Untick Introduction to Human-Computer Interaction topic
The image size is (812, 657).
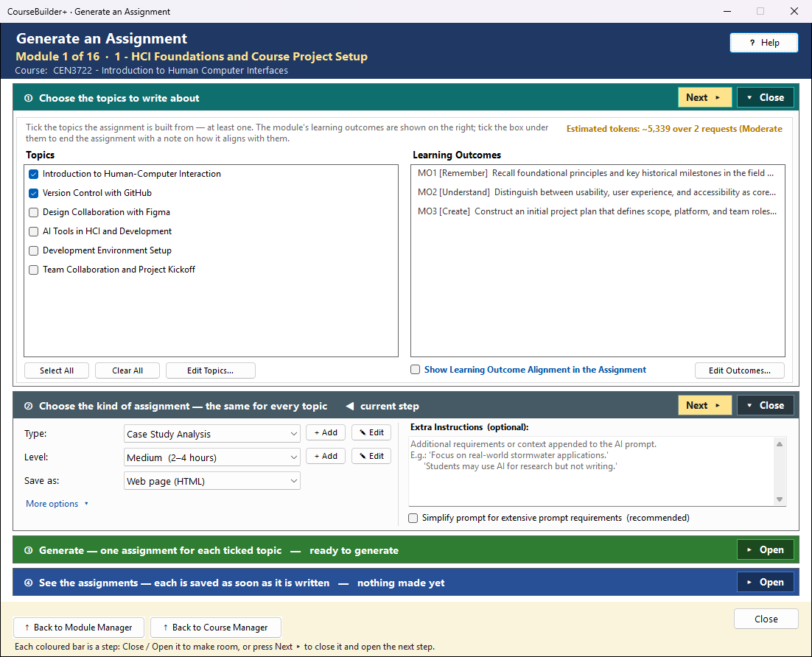pos(34,174)
